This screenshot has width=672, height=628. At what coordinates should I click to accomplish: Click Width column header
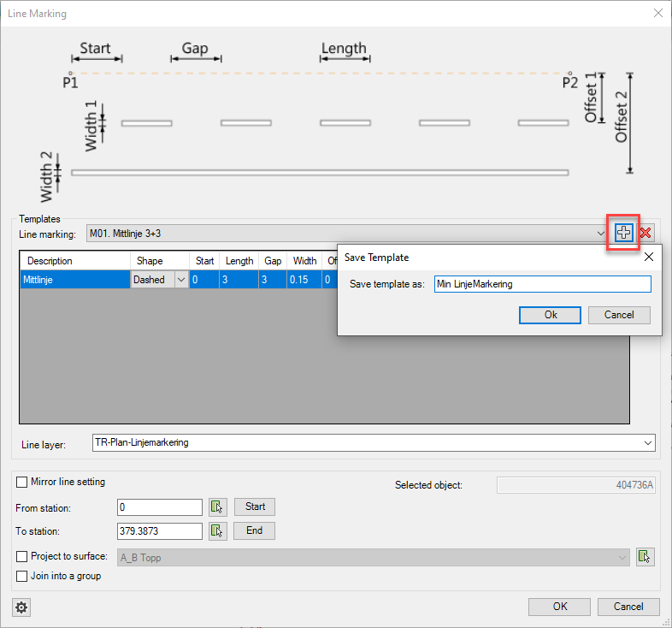[x=304, y=261]
